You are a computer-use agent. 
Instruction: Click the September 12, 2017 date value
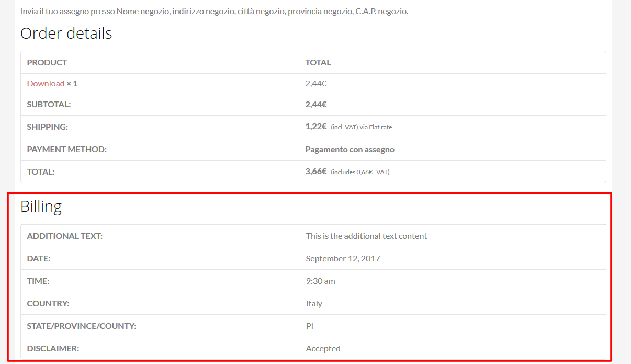[343, 258]
